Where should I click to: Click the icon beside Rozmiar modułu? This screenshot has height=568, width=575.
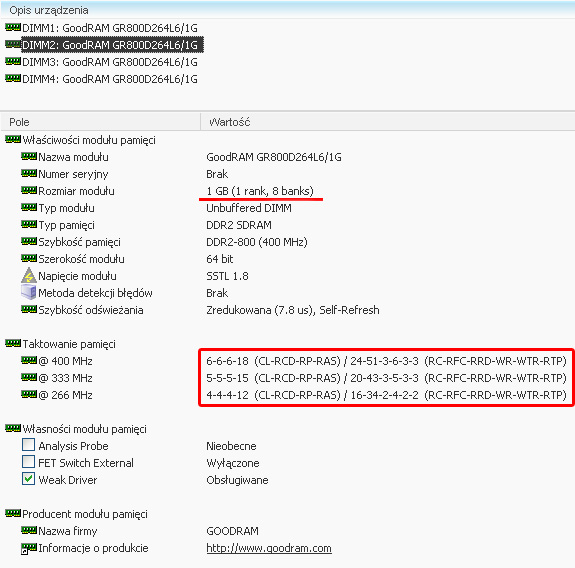click(29, 190)
